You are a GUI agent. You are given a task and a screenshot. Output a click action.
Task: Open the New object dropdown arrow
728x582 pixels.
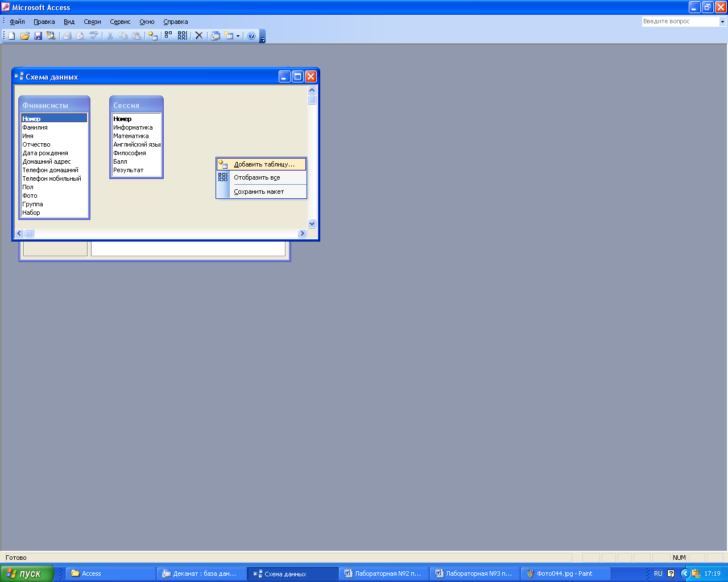[238, 36]
